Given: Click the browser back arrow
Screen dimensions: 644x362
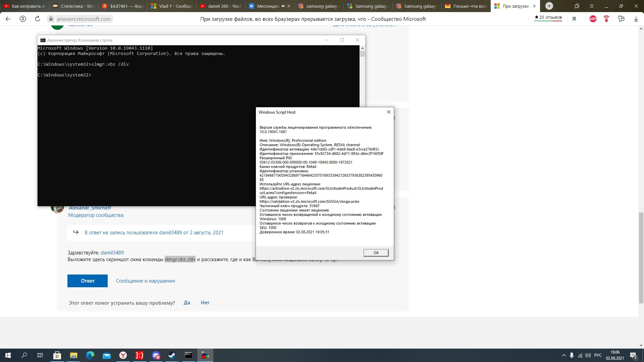Looking at the screenshot, I should tap(8, 19).
